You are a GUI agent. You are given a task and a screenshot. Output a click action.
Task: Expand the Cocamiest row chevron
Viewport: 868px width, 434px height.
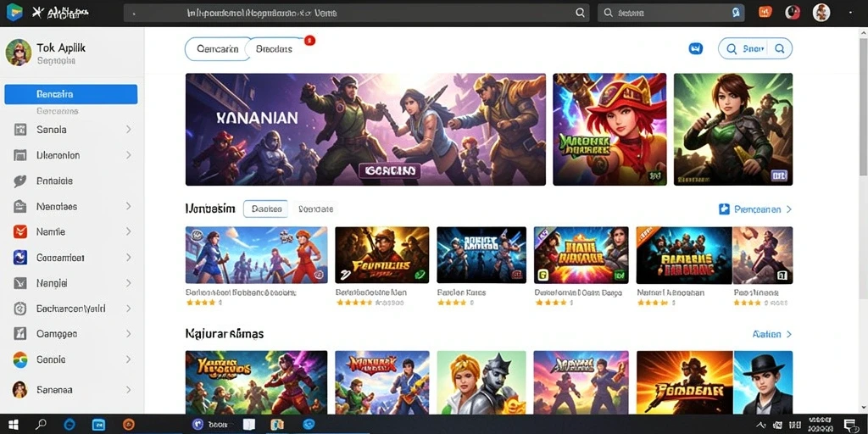pos(129,258)
